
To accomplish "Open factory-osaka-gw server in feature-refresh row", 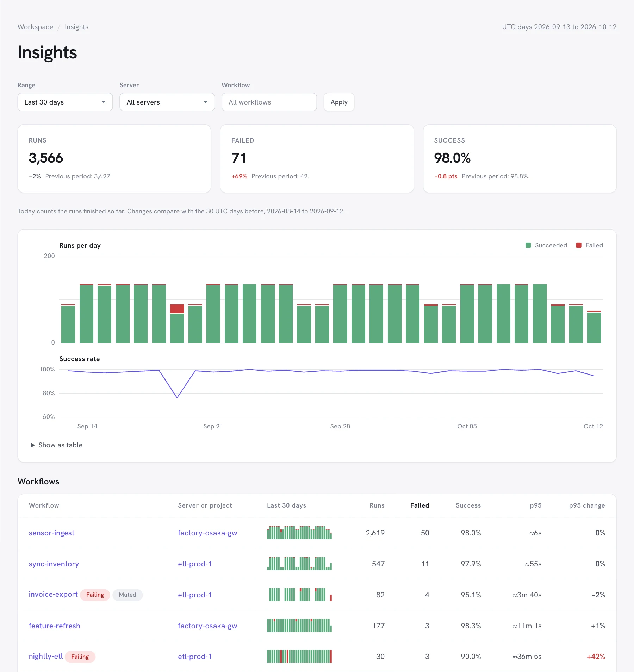I will click(x=207, y=626).
